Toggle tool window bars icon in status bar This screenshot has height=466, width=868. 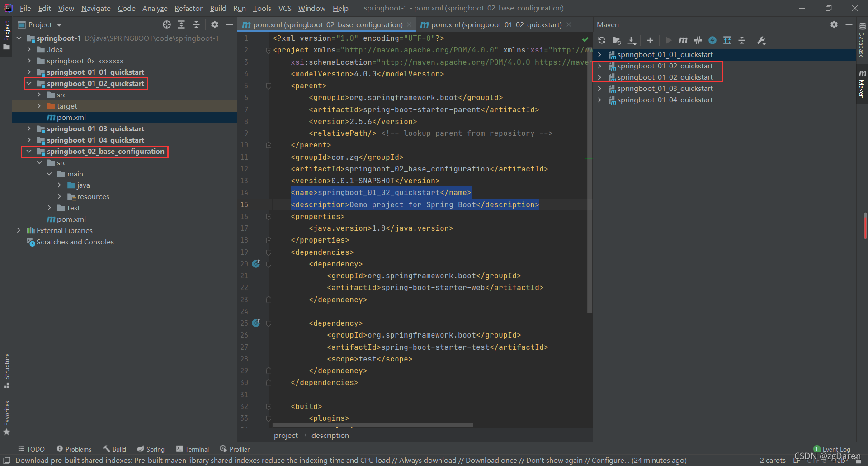pos(7,460)
